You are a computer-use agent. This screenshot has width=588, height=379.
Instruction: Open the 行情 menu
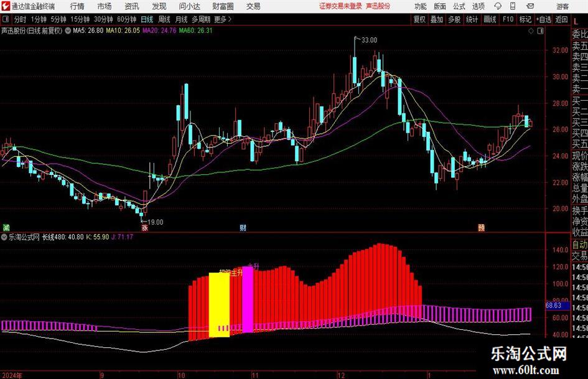pyautogui.click(x=77, y=6)
